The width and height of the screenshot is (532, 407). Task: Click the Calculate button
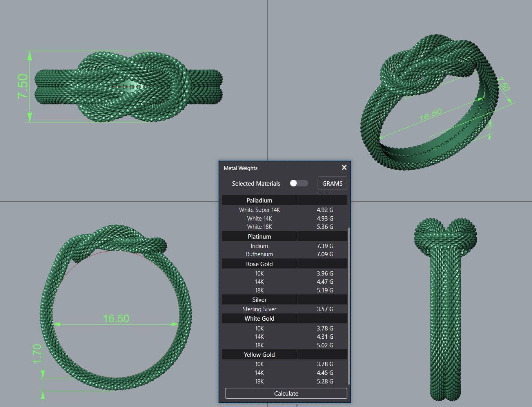pyautogui.click(x=286, y=393)
